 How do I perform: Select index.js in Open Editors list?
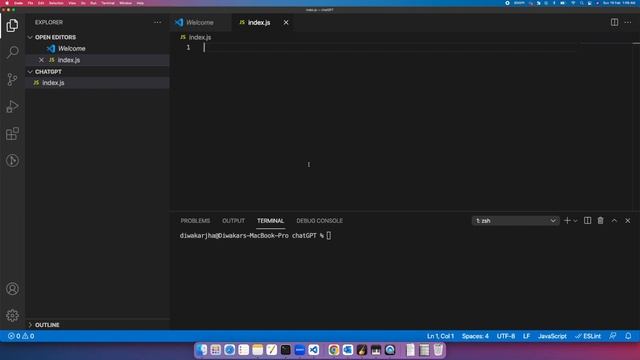tap(69, 60)
